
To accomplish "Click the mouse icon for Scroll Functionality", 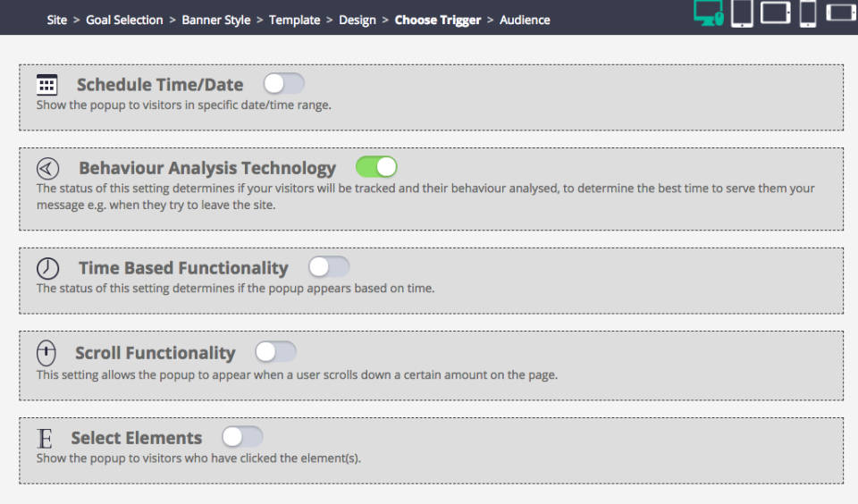I will pos(46,353).
